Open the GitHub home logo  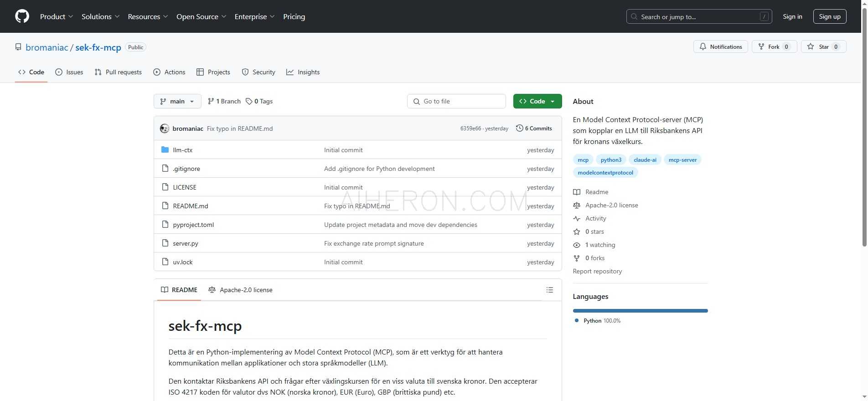point(22,16)
